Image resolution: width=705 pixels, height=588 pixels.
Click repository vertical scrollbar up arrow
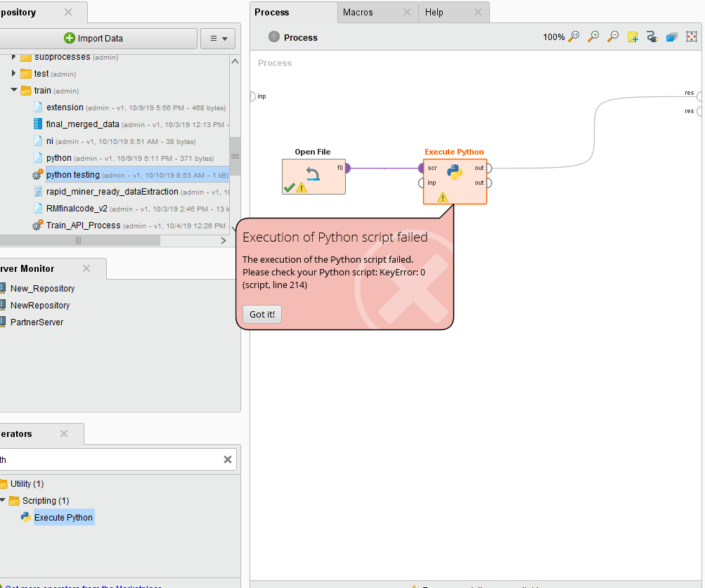coord(235,62)
